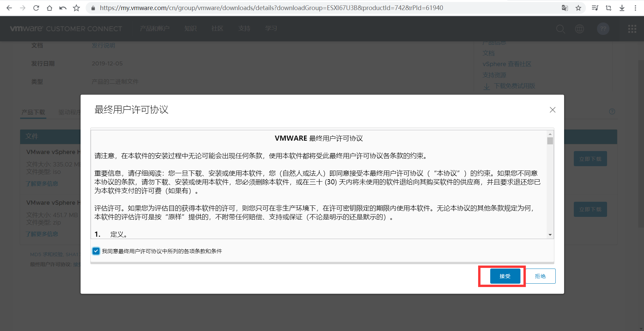Click 立即下载 for the 451.7 MB zip file
The height and width of the screenshot is (331, 644).
coord(590,209)
